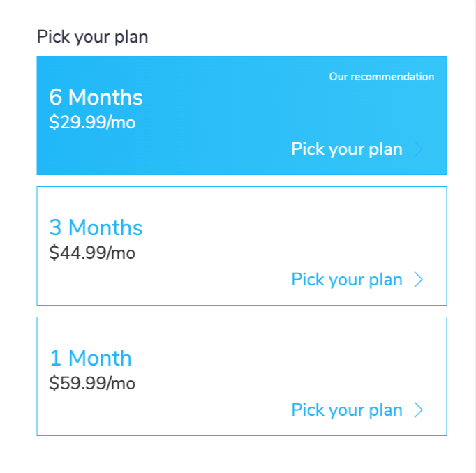Click the chevron arrow in 3 Months card
The image size is (476, 473).
[419, 280]
